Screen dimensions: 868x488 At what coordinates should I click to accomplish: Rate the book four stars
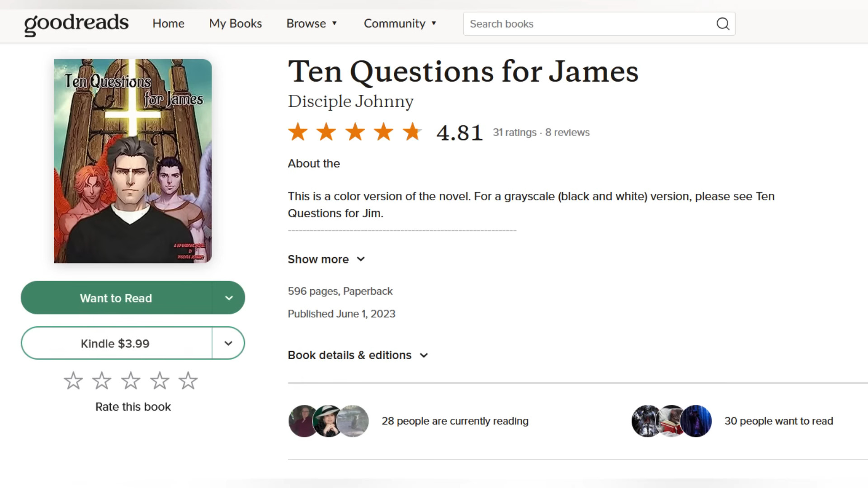(x=160, y=381)
